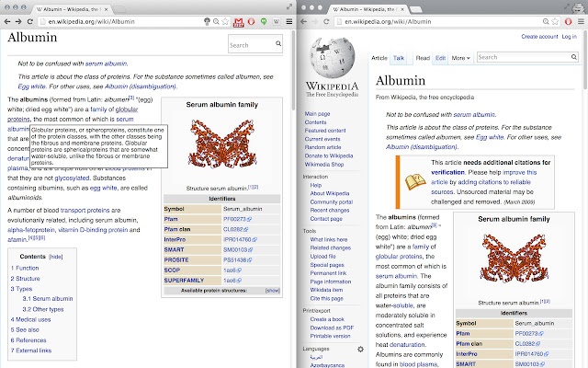Click '3.1 Serum albumin' in left Contents
This screenshot has width=588, height=368.
[x=48, y=299]
